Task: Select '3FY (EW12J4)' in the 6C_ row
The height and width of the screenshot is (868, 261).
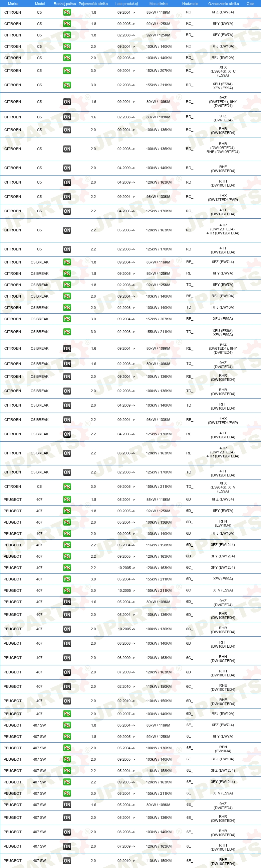Action: (223, 567)
